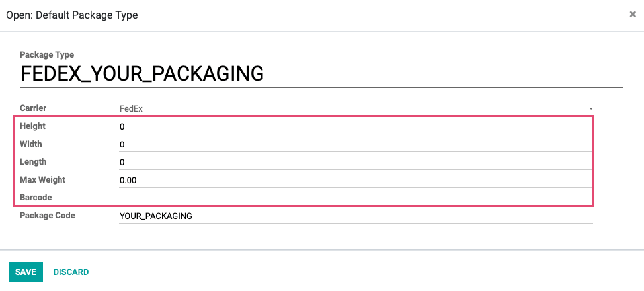
Task: Edit the Package Code YOUR_PACKAGING field
Action: [x=356, y=216]
